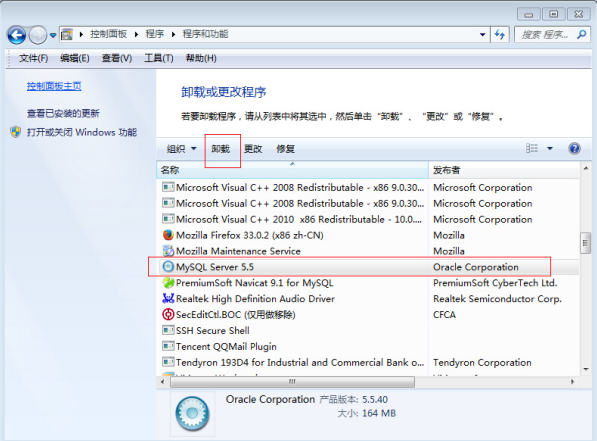Open recent pages dropdown beside Forward arrow
The height and width of the screenshot is (441, 597).
(53, 35)
